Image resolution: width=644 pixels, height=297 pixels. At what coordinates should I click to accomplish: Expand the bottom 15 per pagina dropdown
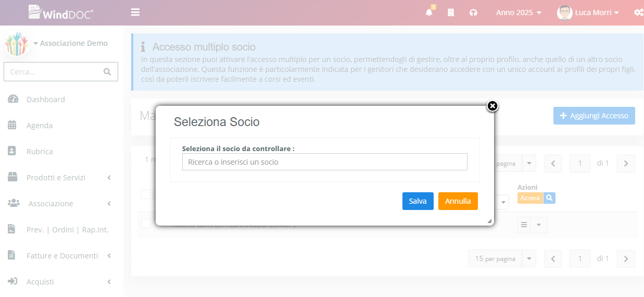pos(529,258)
